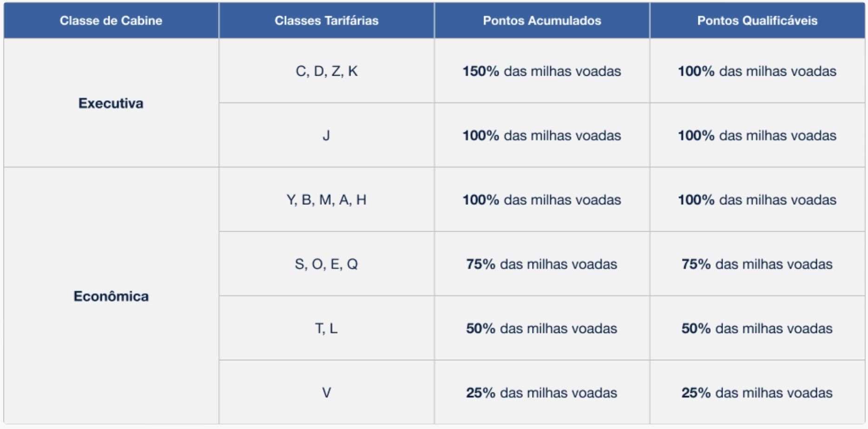Click Pontos Acumulados 50% das milhas cell
868x429 pixels.
[x=542, y=328]
